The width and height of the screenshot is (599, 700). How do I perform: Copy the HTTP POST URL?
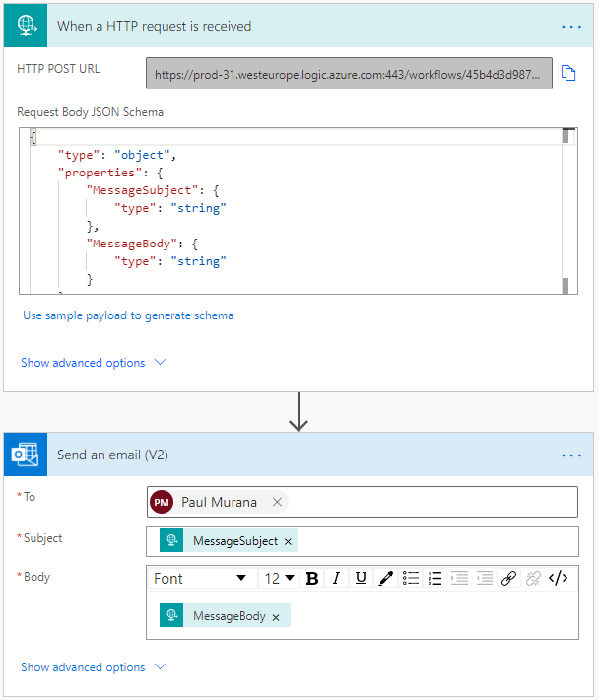coord(568,73)
